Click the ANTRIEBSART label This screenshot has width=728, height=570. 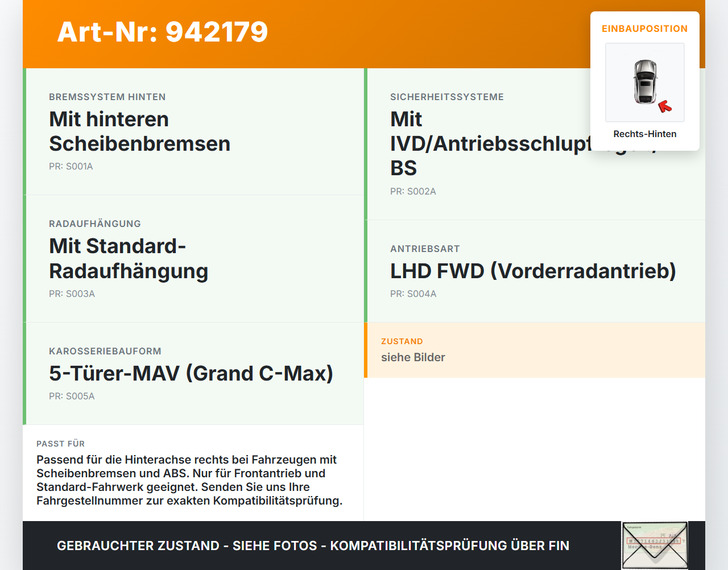pyautogui.click(x=425, y=249)
